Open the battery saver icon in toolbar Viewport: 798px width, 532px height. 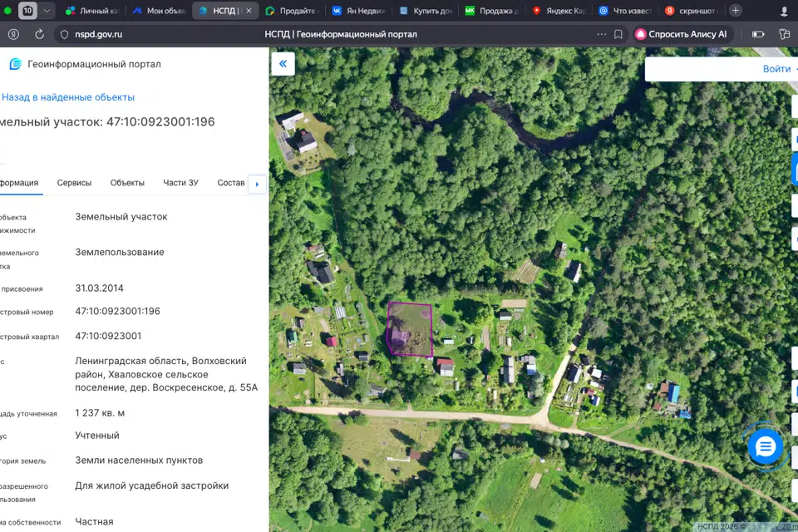point(758,34)
